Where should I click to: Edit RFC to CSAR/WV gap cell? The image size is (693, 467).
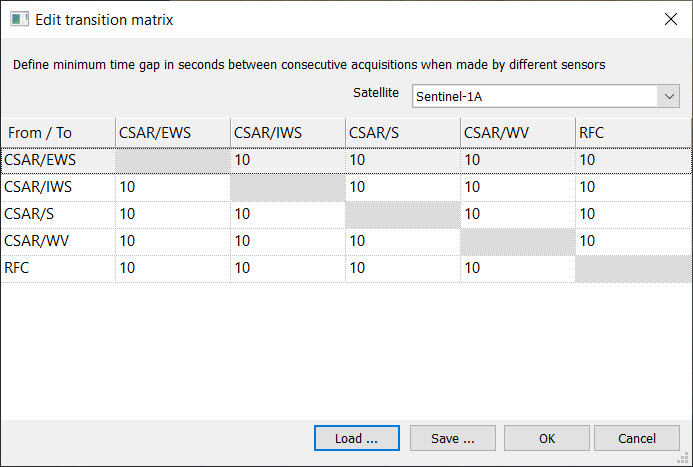tap(517, 268)
